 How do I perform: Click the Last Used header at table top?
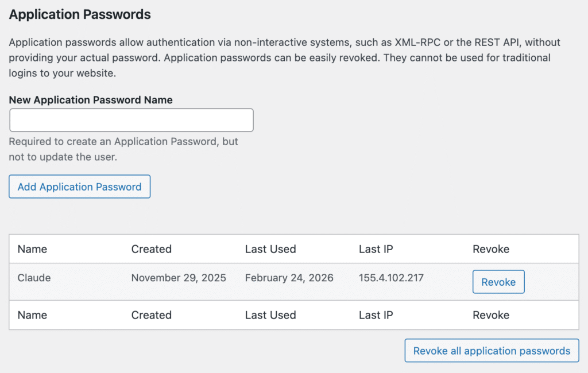pyautogui.click(x=270, y=249)
